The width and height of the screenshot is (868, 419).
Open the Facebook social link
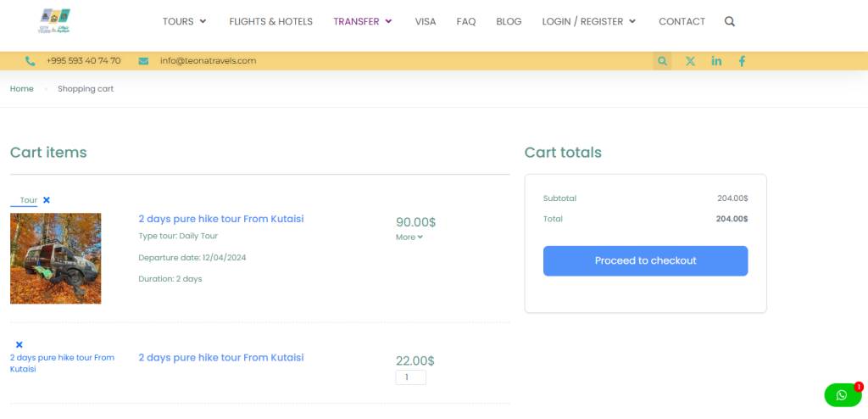742,61
